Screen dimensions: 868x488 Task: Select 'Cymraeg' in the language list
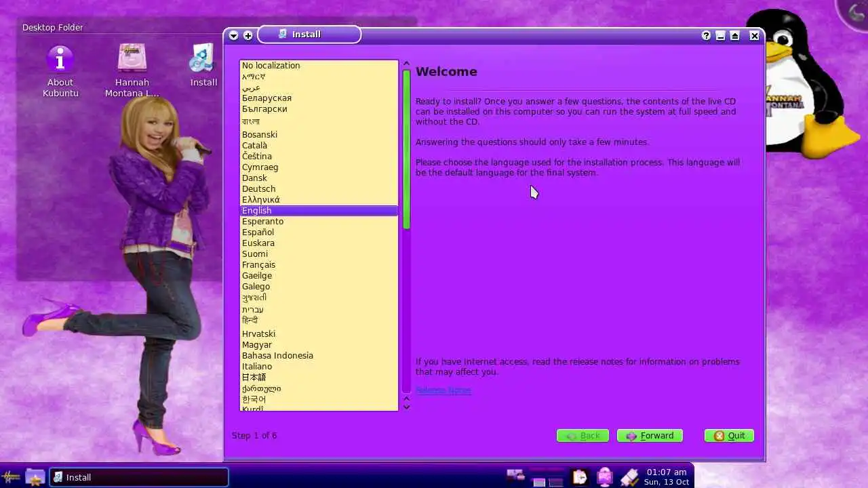coord(319,167)
